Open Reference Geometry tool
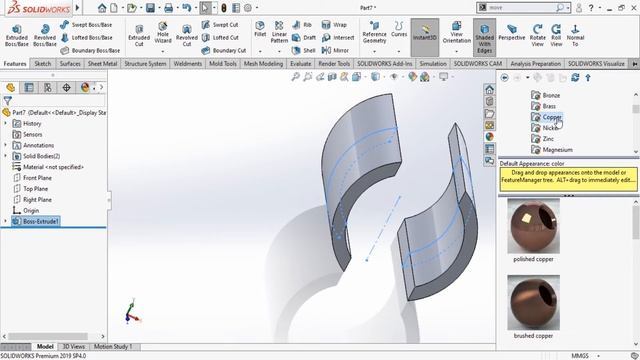Viewport: 640px width, 360px height. click(374, 33)
